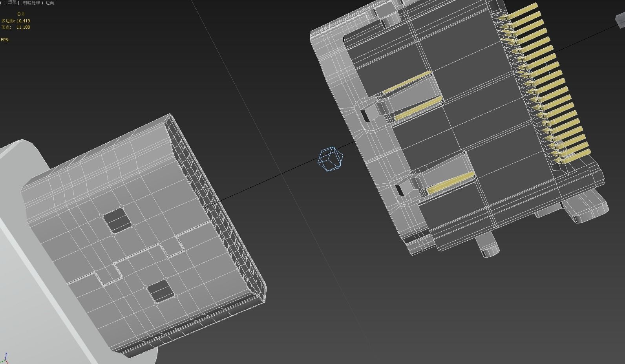The width and height of the screenshot is (625, 364).
Task: Click the FPS: readout label
Action: pyautogui.click(x=5, y=40)
